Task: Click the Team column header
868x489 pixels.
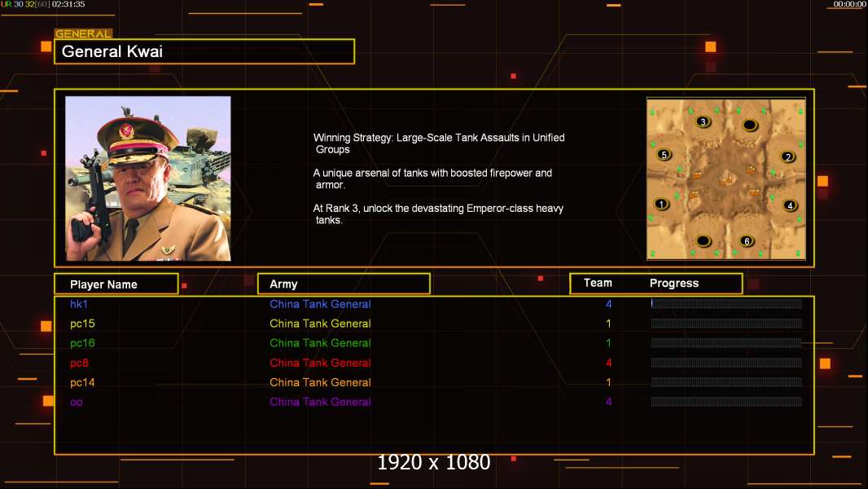Action: [x=598, y=283]
